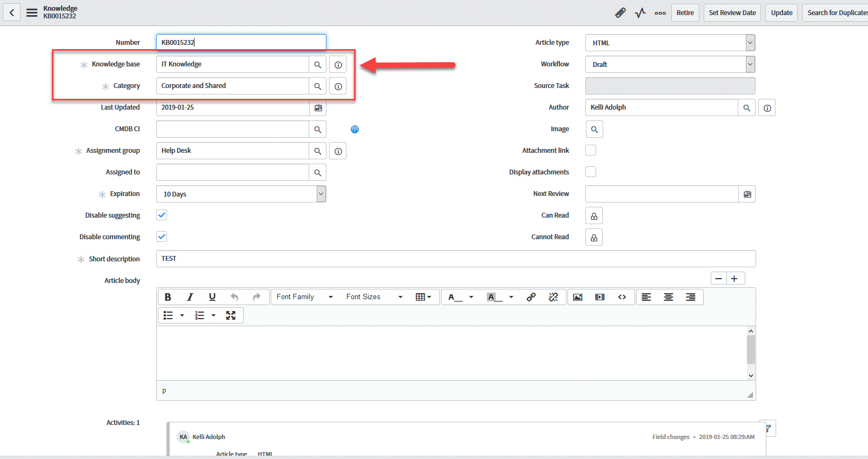Toggle fullscreen mode in the editor
The width and height of the screenshot is (868, 459).
click(x=231, y=315)
